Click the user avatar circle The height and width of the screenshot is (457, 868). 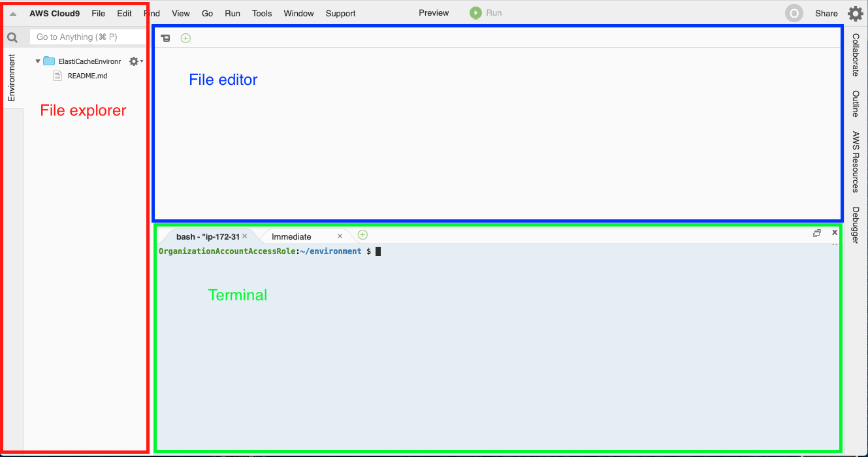794,13
